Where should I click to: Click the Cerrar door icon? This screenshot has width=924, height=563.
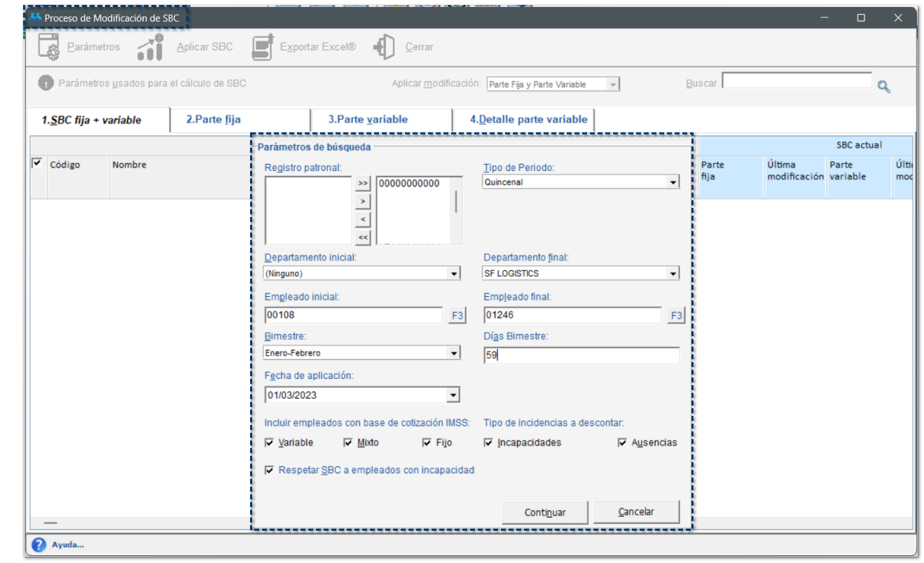(385, 47)
